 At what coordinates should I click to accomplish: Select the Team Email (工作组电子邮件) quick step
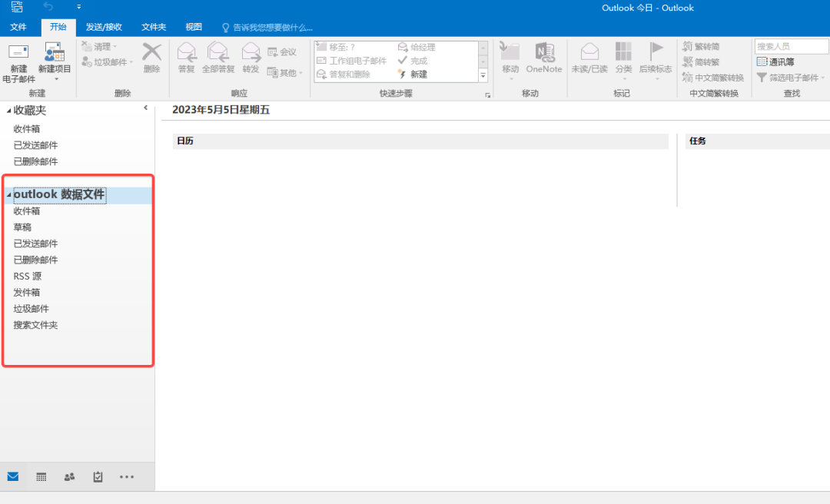tap(352, 61)
